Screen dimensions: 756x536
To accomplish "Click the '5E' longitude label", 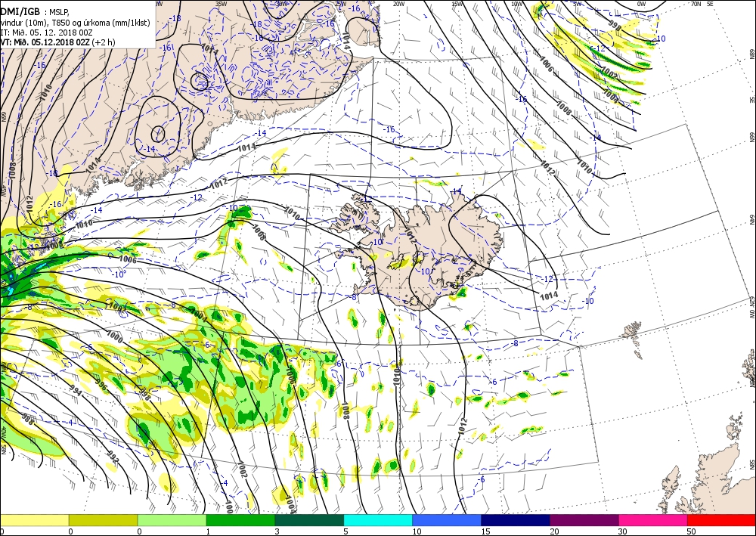I will tap(710, 4).
